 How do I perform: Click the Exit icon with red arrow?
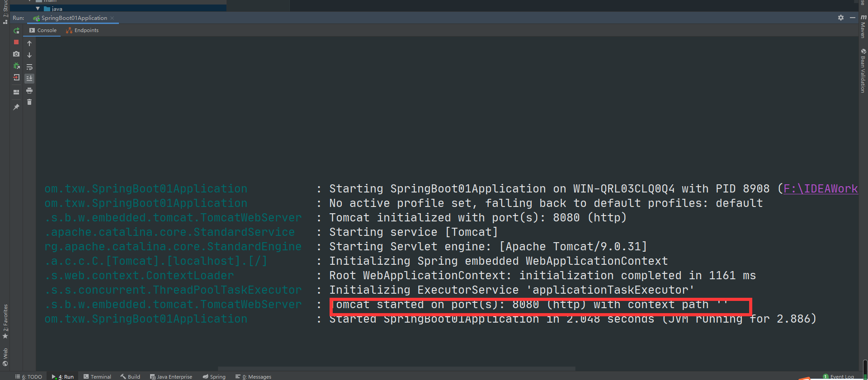coord(16,77)
